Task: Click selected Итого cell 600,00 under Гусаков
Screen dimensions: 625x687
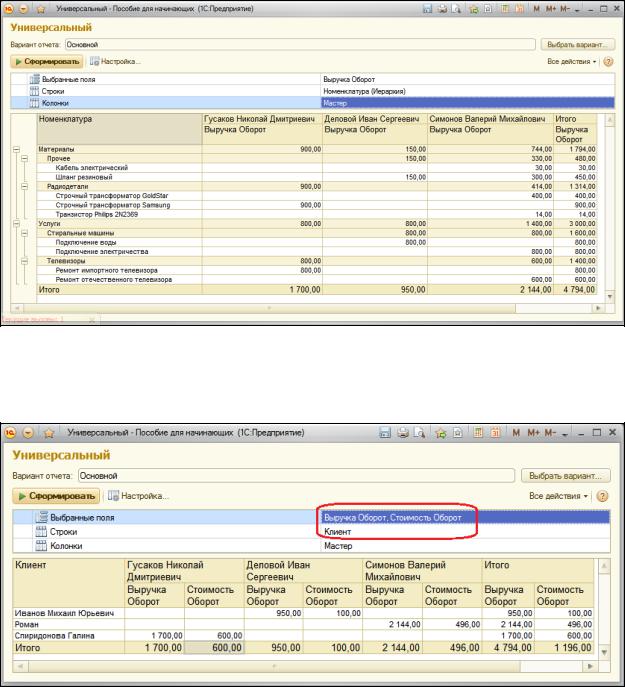Action: pyautogui.click(x=214, y=648)
